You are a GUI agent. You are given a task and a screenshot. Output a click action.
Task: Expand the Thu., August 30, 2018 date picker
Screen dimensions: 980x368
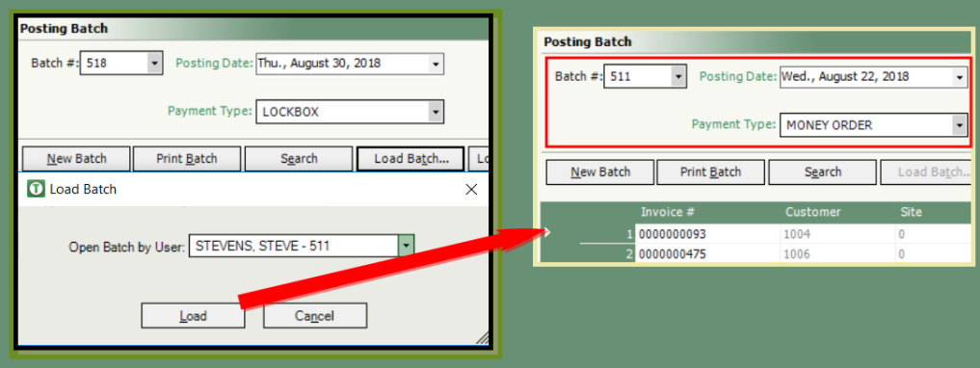tap(437, 65)
